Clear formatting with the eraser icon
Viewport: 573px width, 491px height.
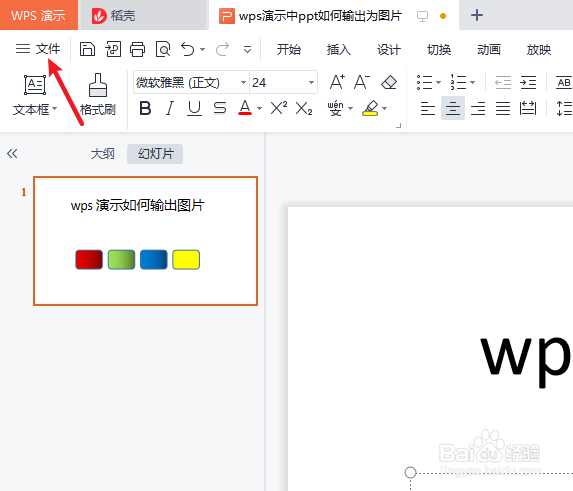click(389, 82)
